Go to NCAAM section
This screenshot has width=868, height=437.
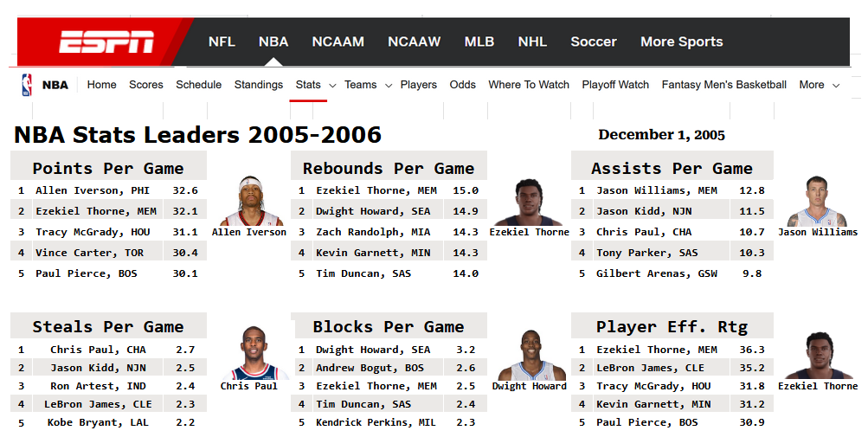pyautogui.click(x=338, y=42)
